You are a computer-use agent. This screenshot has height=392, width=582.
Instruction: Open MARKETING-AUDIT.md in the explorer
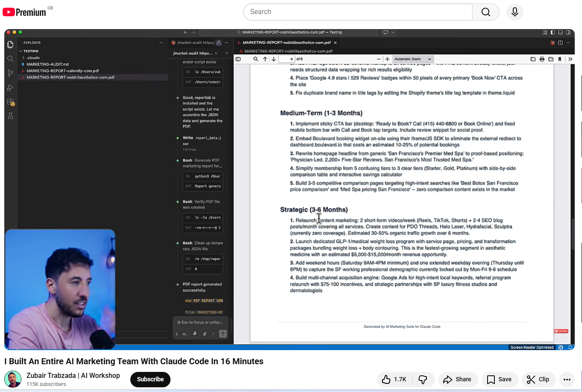[x=47, y=64]
